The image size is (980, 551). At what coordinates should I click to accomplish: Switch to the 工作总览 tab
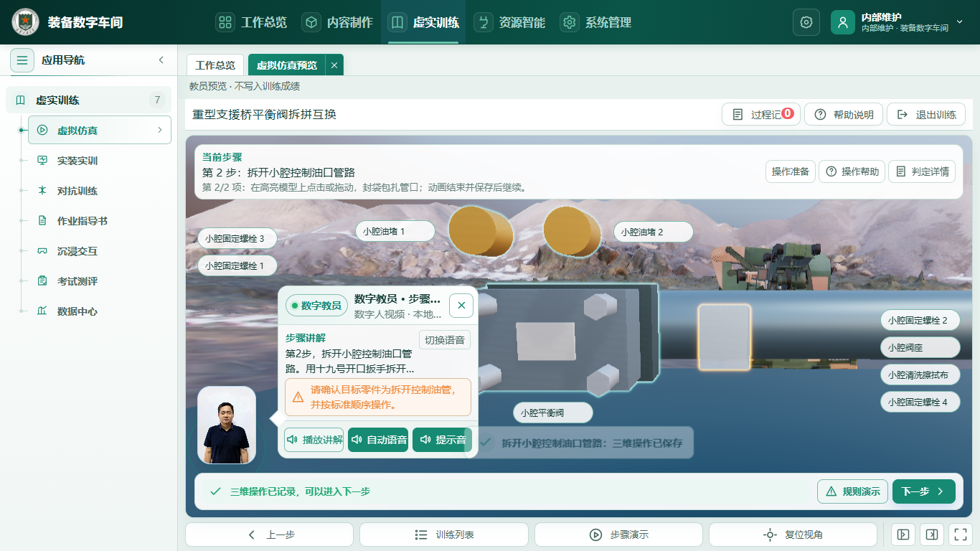click(215, 65)
